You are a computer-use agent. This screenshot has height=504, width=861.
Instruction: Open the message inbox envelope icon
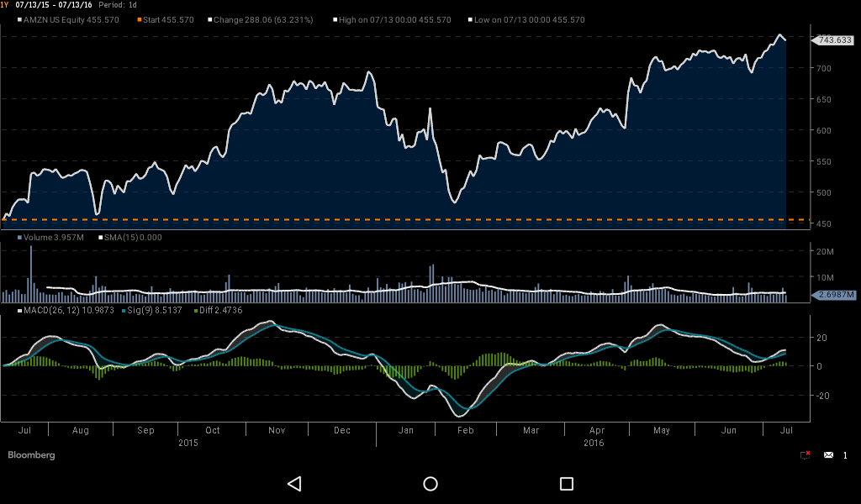(828, 454)
